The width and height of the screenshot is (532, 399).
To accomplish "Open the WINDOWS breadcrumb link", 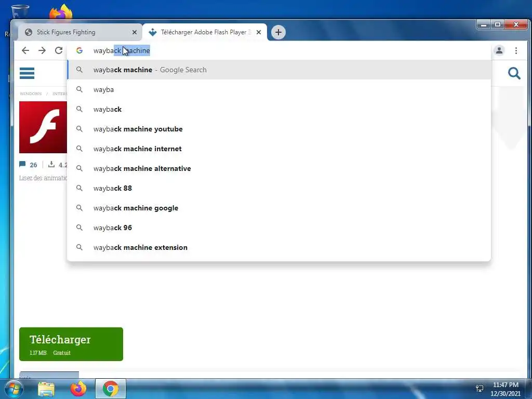I will click(x=31, y=94).
